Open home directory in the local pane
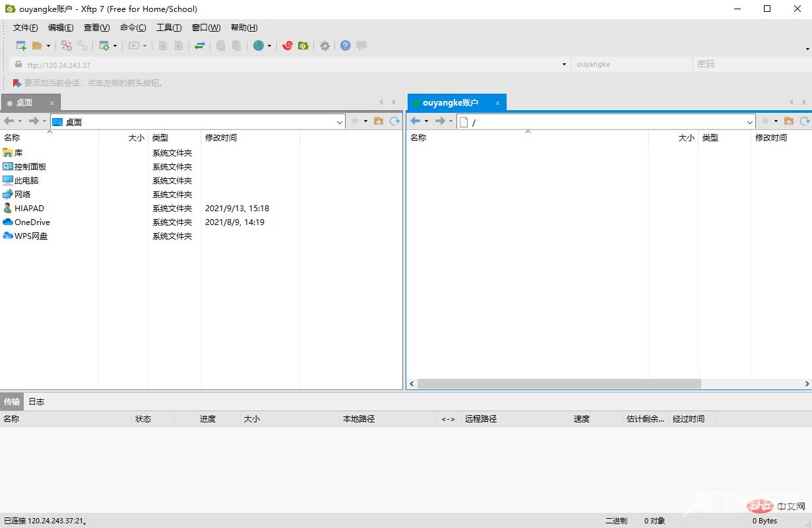This screenshot has height=528, width=812. (379, 121)
